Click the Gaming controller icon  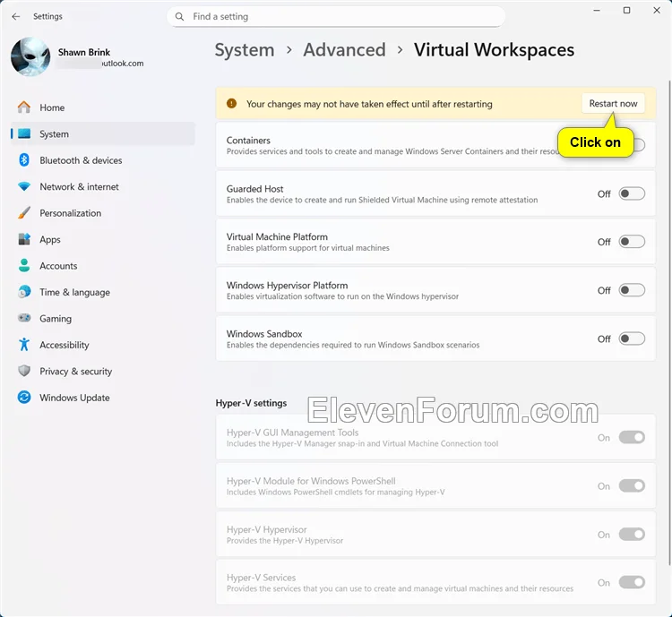[x=24, y=318]
